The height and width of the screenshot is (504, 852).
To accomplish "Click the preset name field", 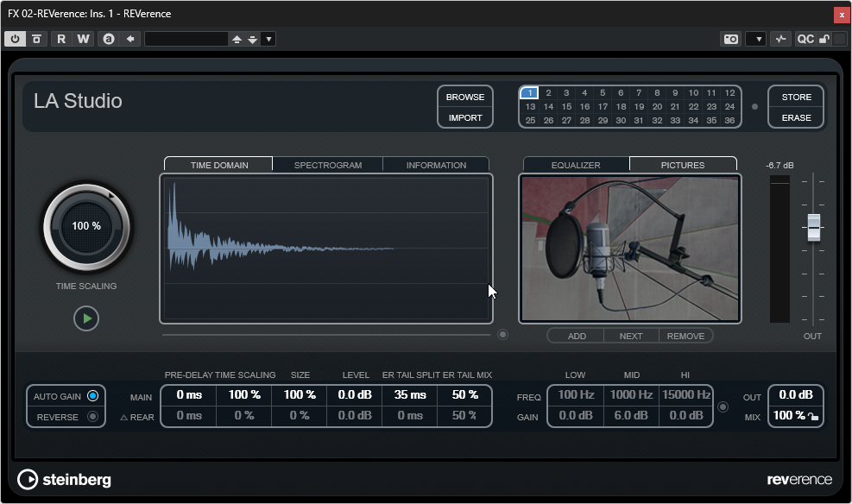I will [186, 39].
